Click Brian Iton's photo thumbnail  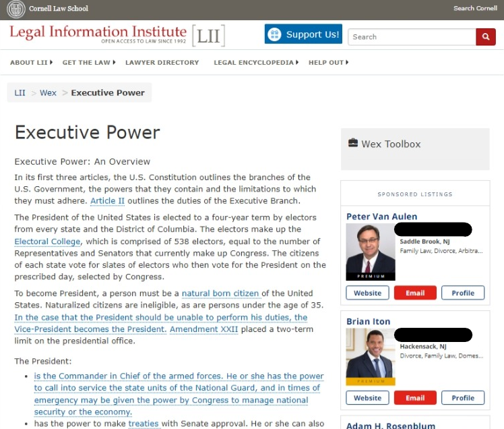pyautogui.click(x=371, y=357)
